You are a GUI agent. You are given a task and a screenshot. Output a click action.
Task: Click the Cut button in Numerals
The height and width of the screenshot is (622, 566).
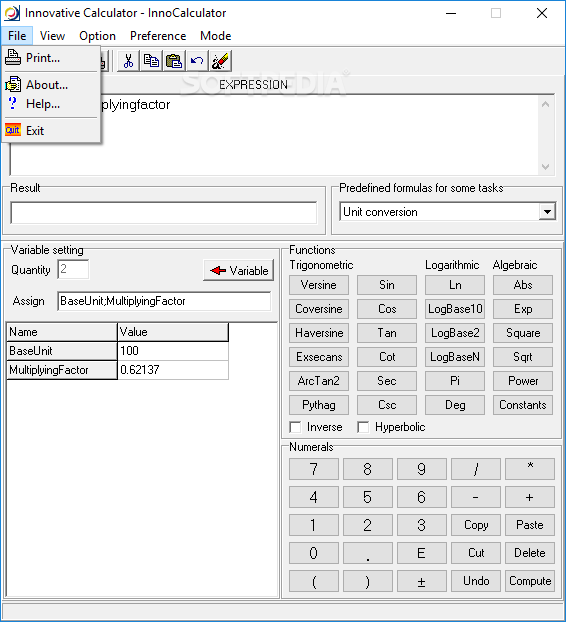(476, 553)
